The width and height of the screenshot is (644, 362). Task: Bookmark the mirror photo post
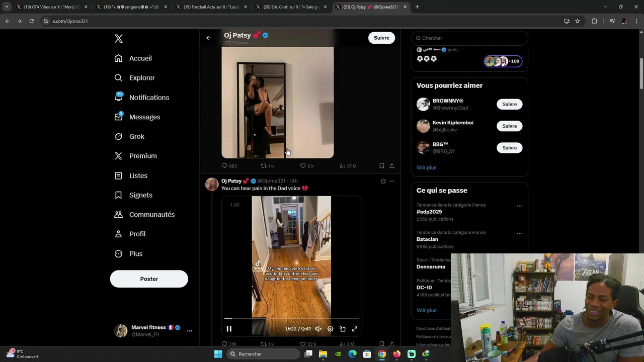pyautogui.click(x=381, y=166)
